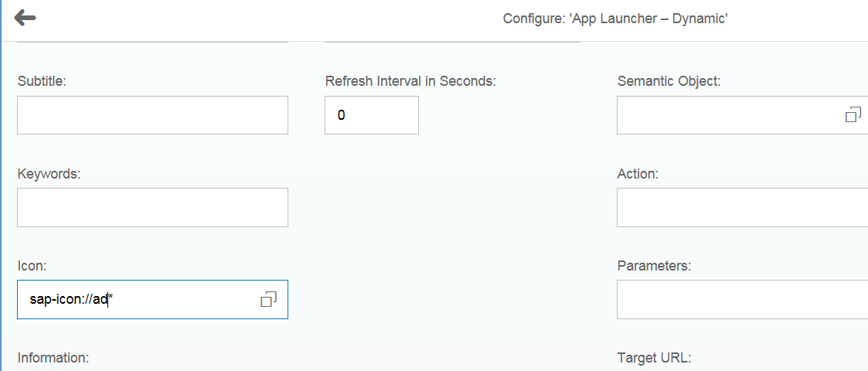Viewport: 868px width, 371px height.
Task: Select the Refresh Interval in Seconds field
Action: coord(372,115)
